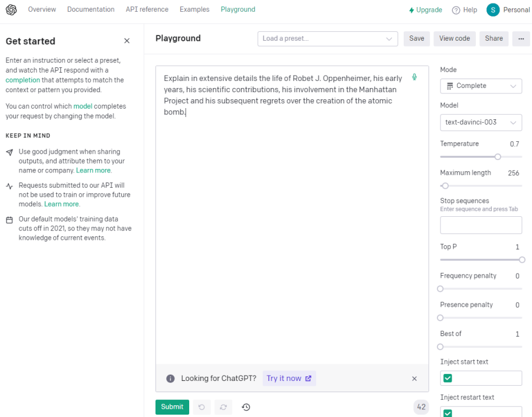Open the more options ellipsis button
The image size is (532, 417).
pyautogui.click(x=521, y=38)
